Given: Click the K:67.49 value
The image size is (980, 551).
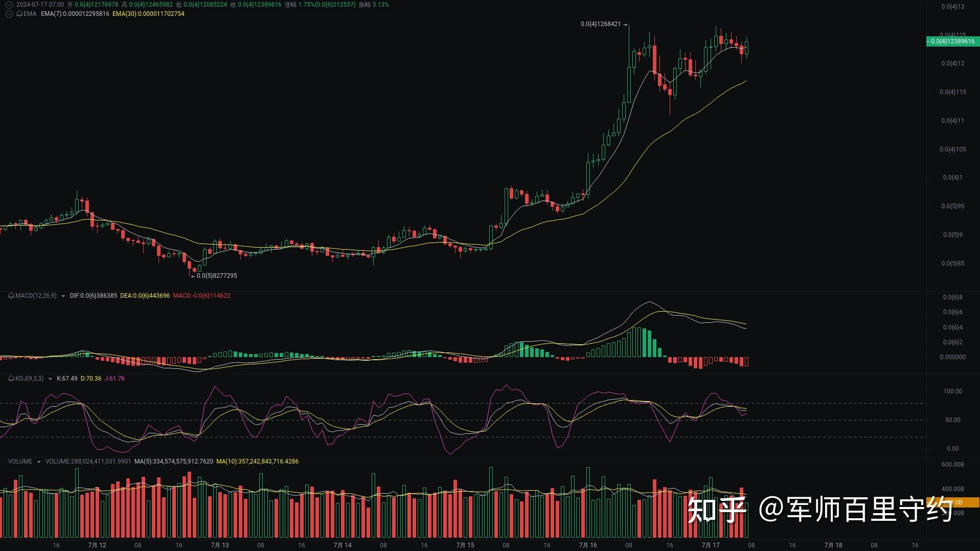Looking at the screenshot, I should (x=67, y=379).
